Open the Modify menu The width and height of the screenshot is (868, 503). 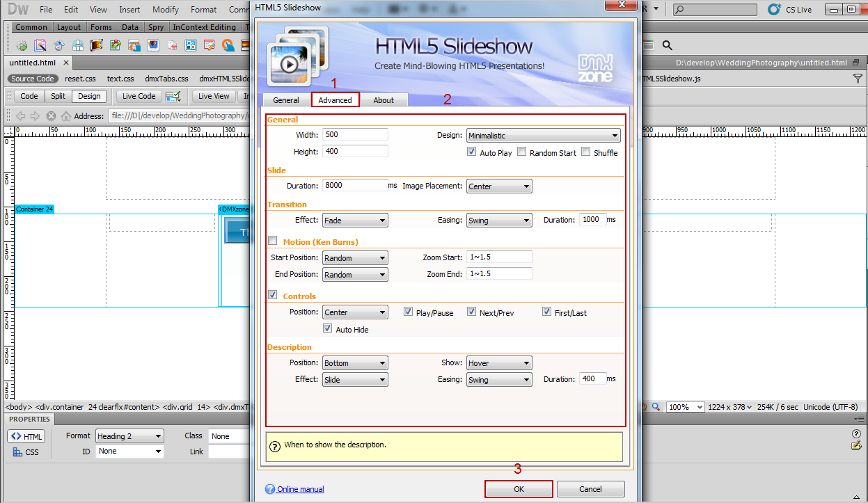pyautogui.click(x=166, y=10)
